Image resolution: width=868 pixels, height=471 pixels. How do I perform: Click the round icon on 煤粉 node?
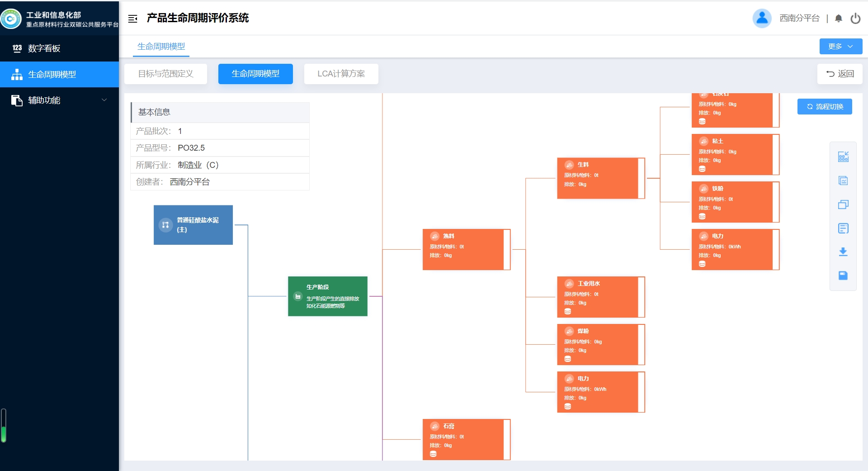point(570,331)
